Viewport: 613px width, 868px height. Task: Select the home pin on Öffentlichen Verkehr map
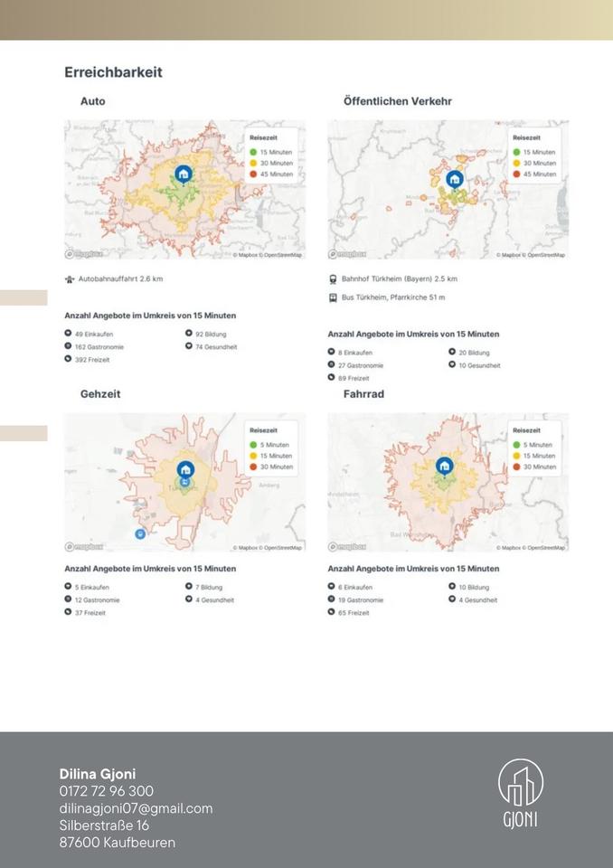click(455, 179)
